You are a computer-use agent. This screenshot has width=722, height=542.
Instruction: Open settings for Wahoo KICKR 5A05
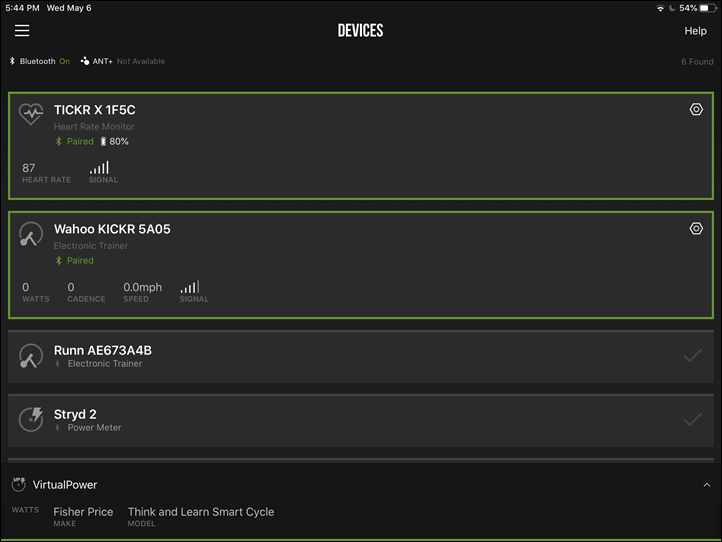tap(696, 228)
